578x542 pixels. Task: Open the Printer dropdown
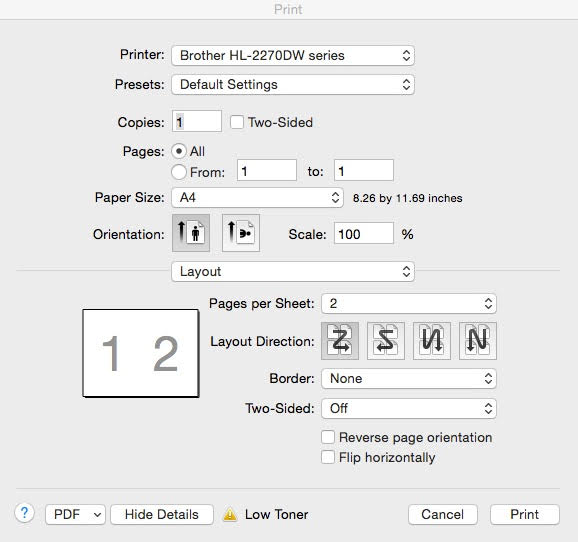point(293,56)
